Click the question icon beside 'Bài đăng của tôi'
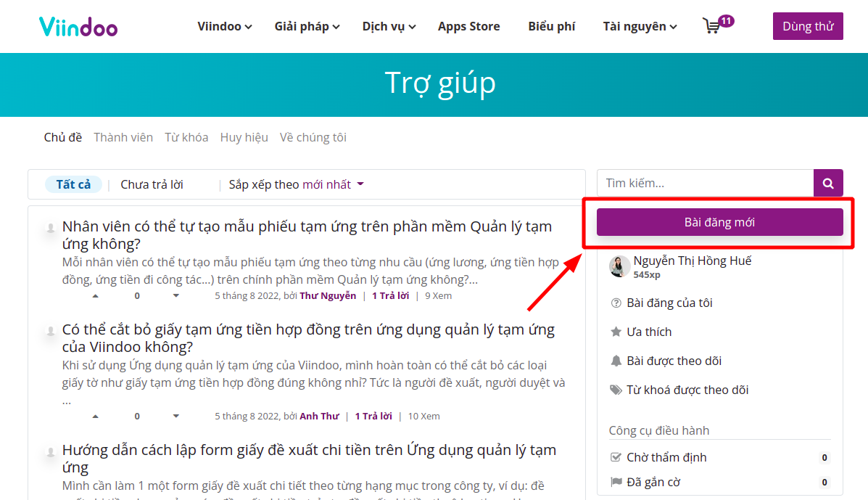The image size is (868, 500). click(616, 303)
